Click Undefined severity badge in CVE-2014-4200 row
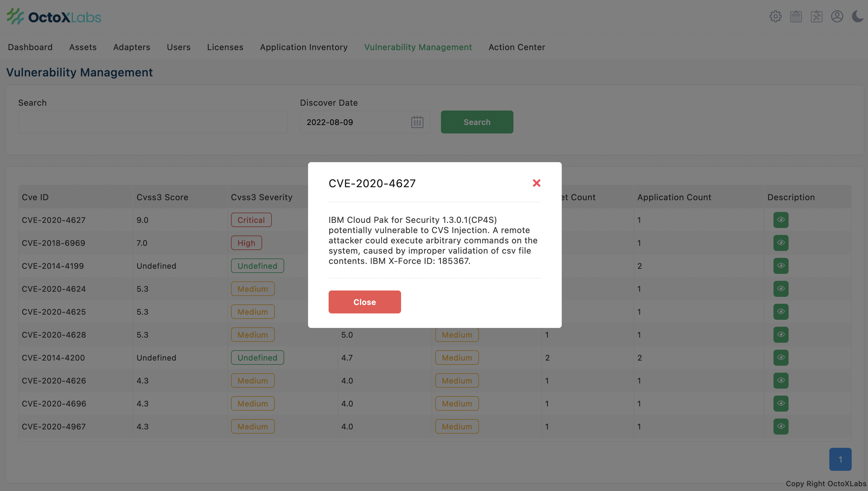This screenshot has height=491, width=868. coord(257,358)
